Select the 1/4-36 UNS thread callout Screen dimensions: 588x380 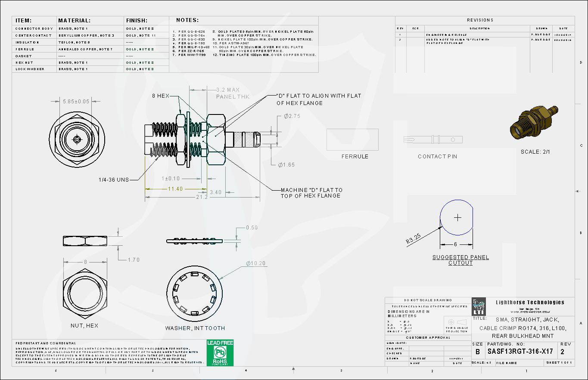[114, 179]
